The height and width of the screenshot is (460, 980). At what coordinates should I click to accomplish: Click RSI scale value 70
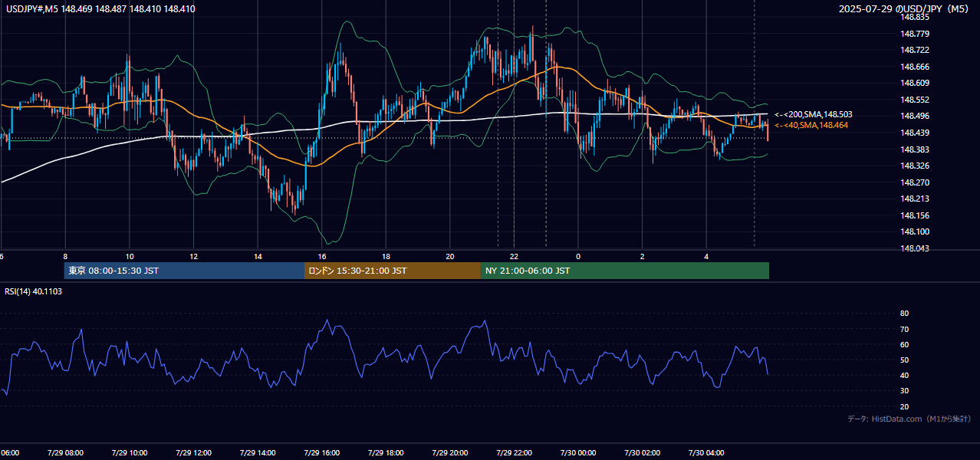[x=904, y=329]
